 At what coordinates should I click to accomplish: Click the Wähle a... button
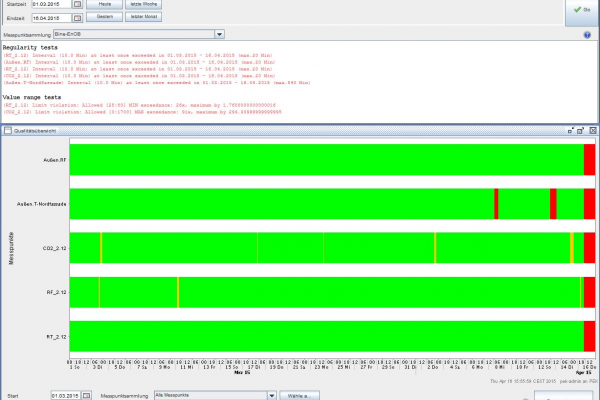click(x=300, y=396)
